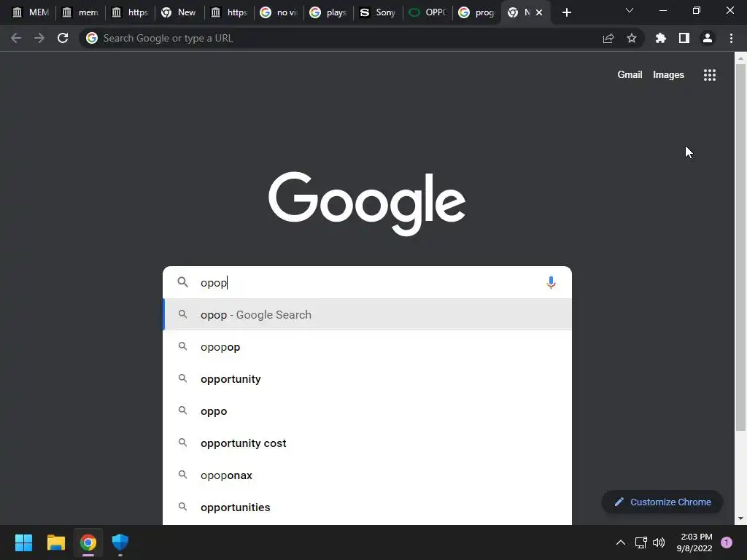Open the tab search dropdown chevron
This screenshot has height=560, width=747.
coord(630,10)
